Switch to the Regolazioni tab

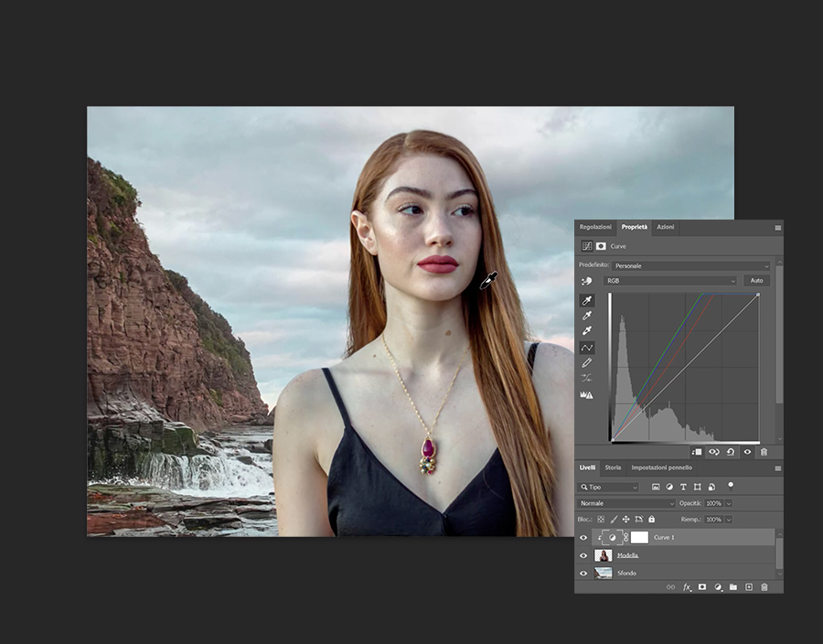(x=595, y=227)
